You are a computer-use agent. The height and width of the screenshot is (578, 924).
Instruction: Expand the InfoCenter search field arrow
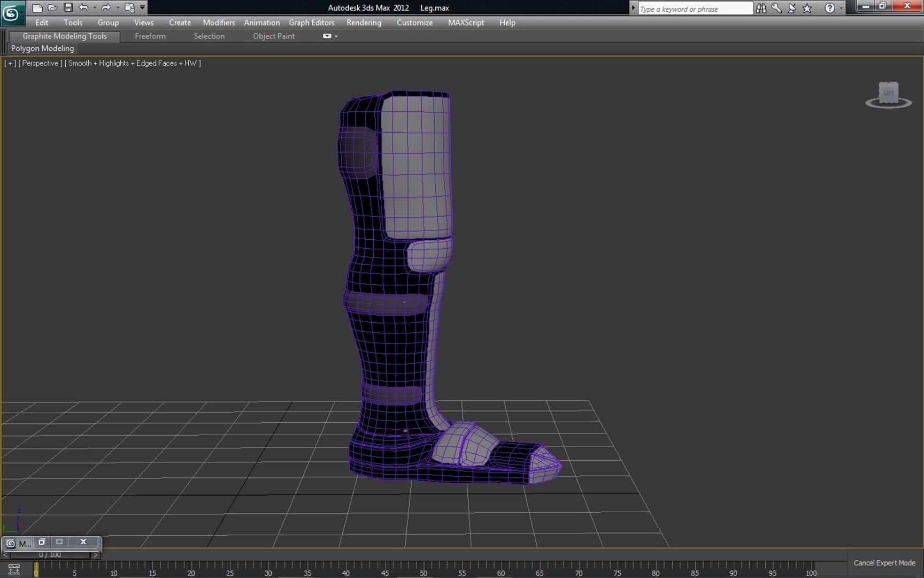(633, 8)
